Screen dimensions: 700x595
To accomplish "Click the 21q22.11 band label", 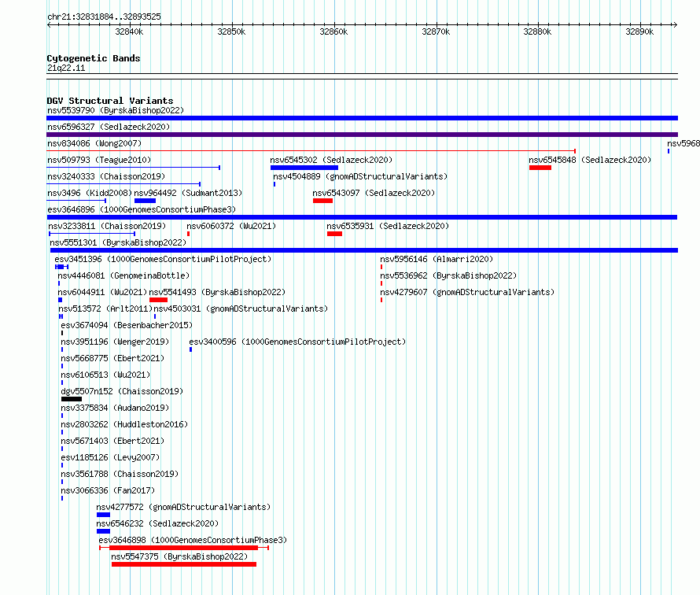I will click(x=66, y=68).
